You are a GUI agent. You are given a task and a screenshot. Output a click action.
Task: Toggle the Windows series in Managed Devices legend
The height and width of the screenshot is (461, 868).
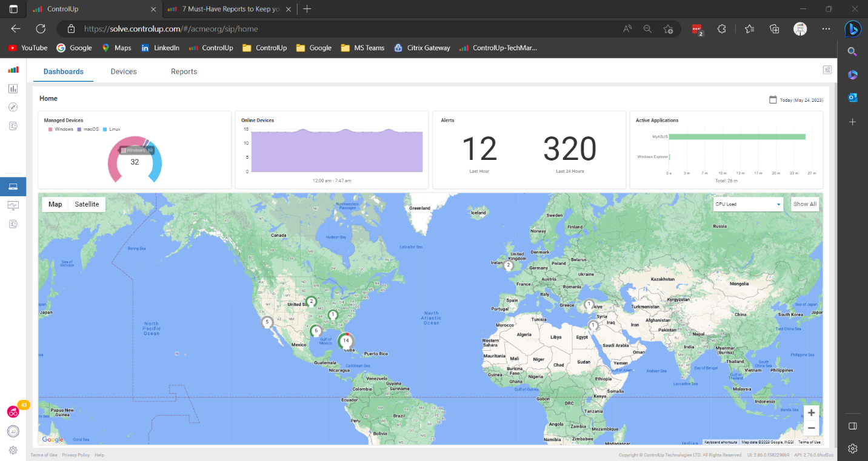[x=61, y=129]
